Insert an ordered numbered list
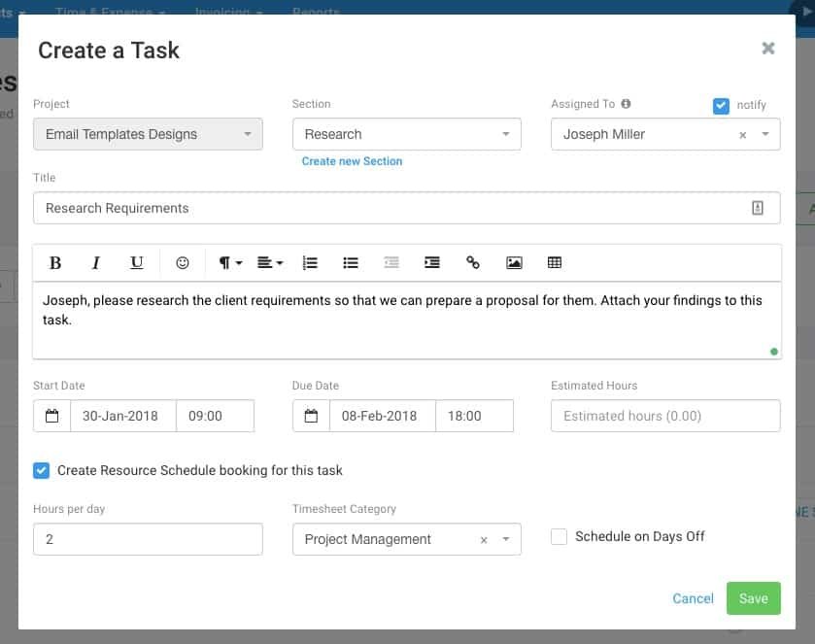 (310, 263)
